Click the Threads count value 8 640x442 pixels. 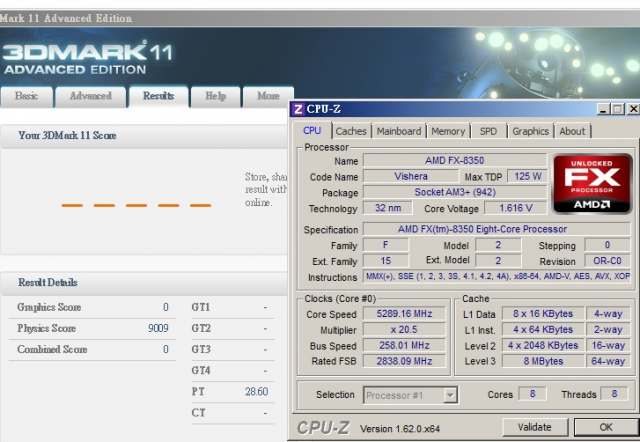[614, 394]
